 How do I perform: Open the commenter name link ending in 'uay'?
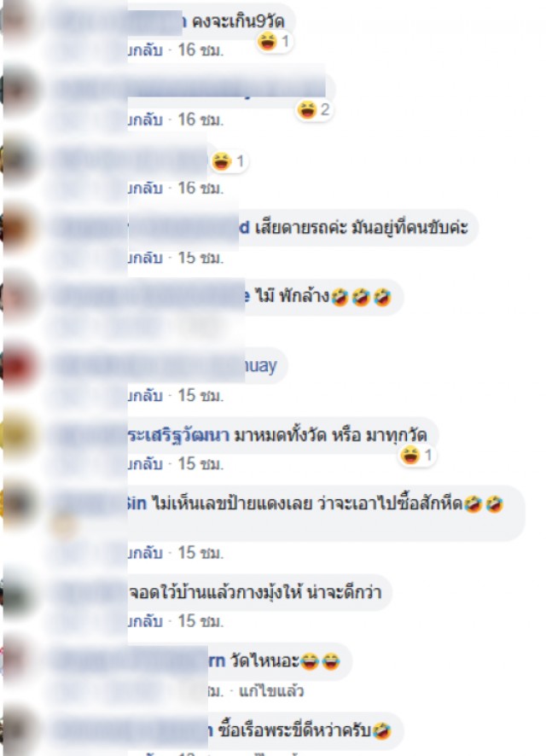coord(261,365)
